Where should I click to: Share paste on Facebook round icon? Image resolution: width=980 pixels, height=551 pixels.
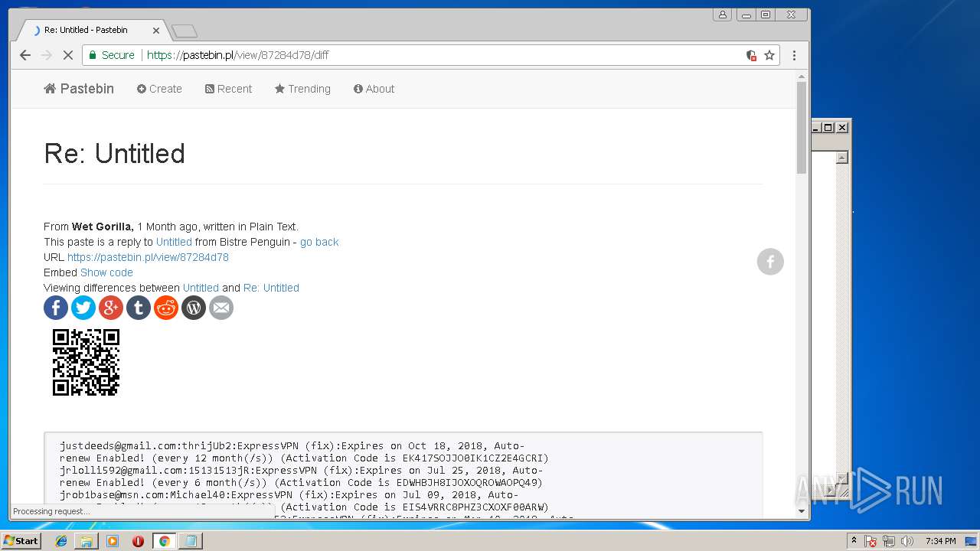pyautogui.click(x=56, y=308)
